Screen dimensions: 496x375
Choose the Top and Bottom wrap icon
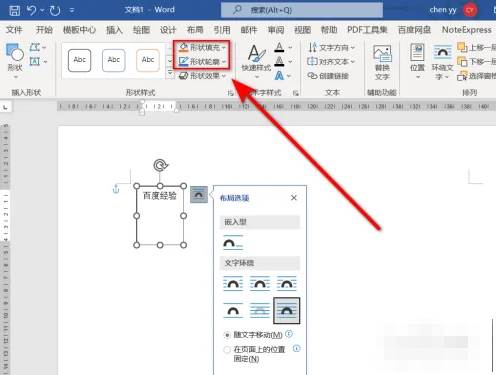coord(233,310)
